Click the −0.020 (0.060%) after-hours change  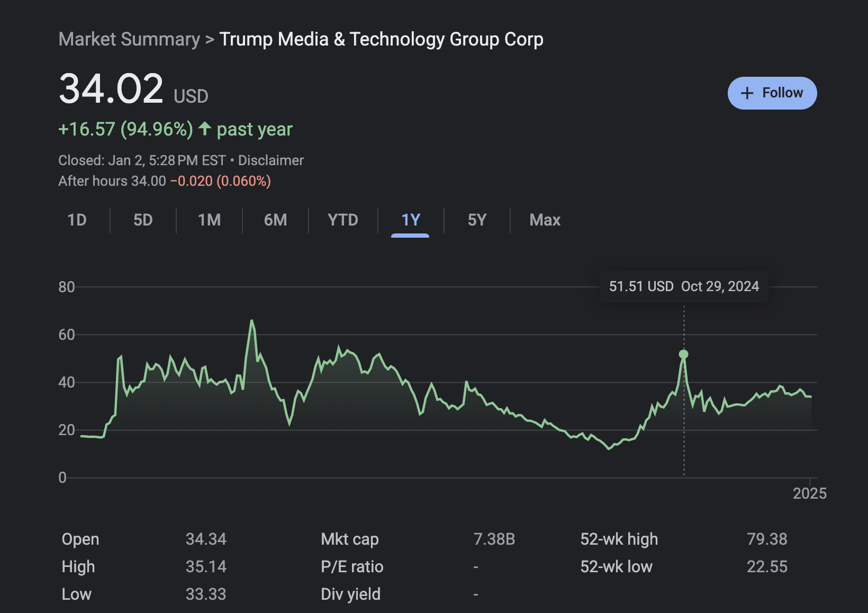coord(221,181)
